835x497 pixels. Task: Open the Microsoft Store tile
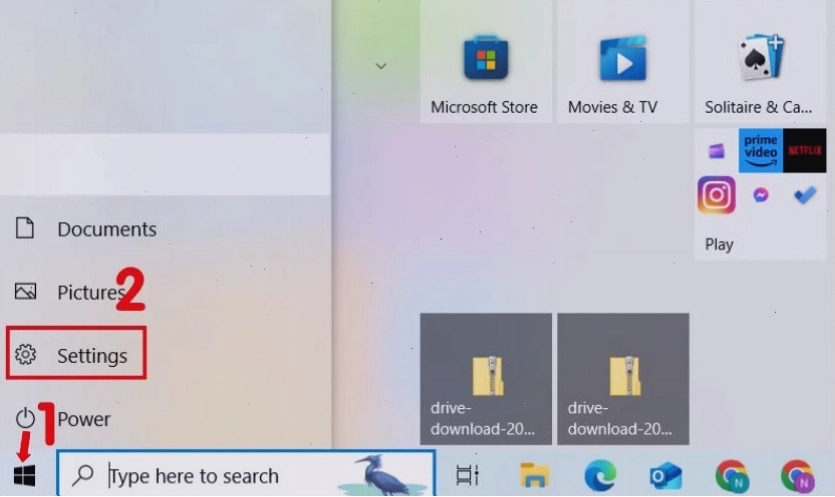485,61
